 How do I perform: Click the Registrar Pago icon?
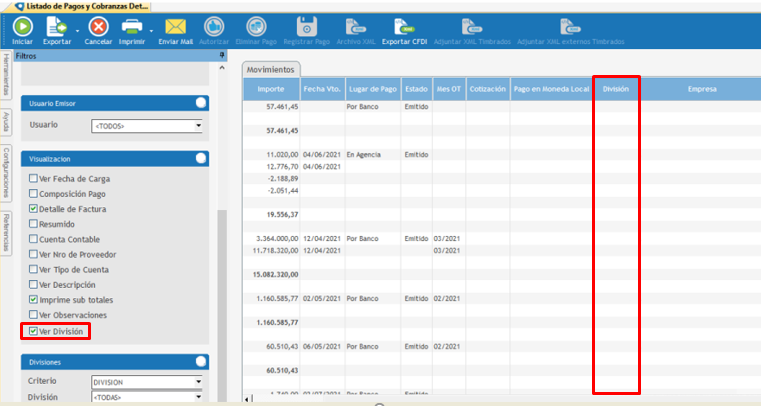click(x=306, y=27)
